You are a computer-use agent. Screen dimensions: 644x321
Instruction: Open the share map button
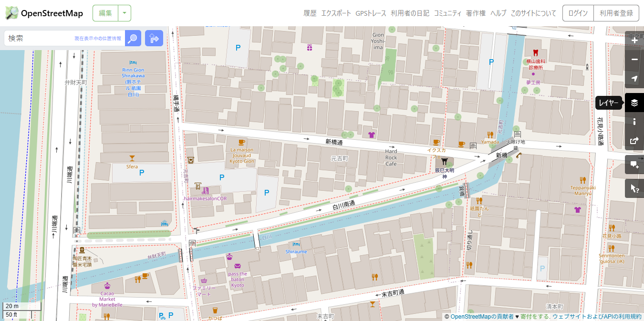pos(634,141)
